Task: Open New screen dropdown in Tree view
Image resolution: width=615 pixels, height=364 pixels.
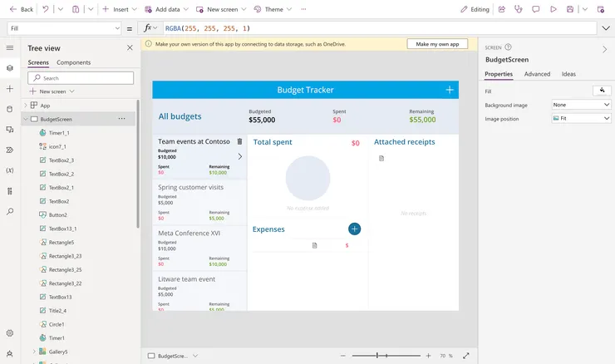Action: click(52, 91)
